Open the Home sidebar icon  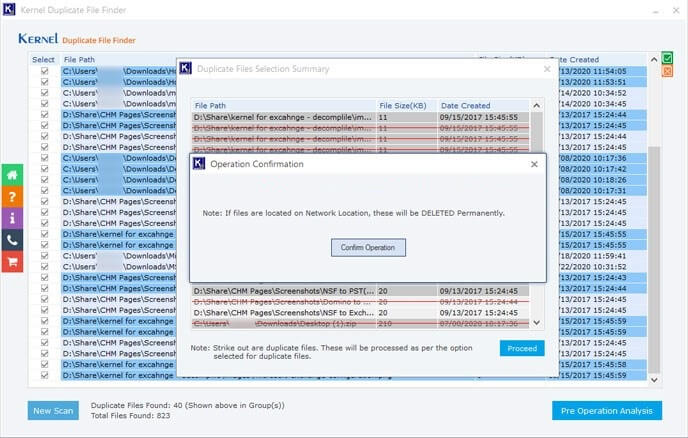[x=12, y=175]
